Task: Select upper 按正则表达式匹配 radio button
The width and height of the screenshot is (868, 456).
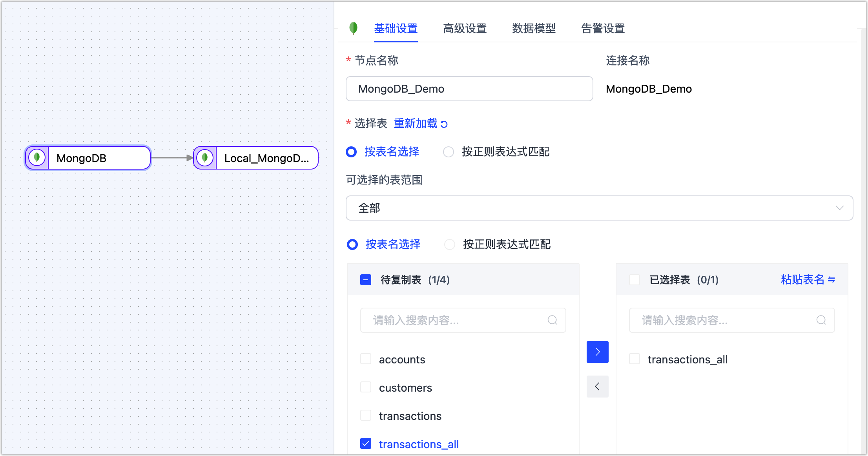Action: [449, 152]
